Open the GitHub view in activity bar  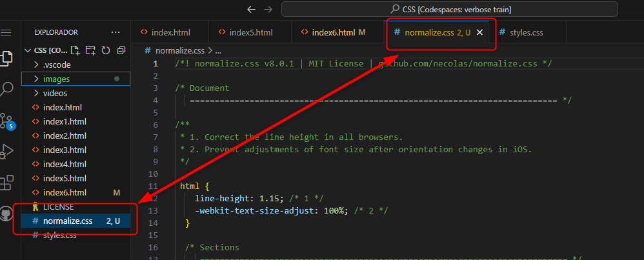(6, 213)
